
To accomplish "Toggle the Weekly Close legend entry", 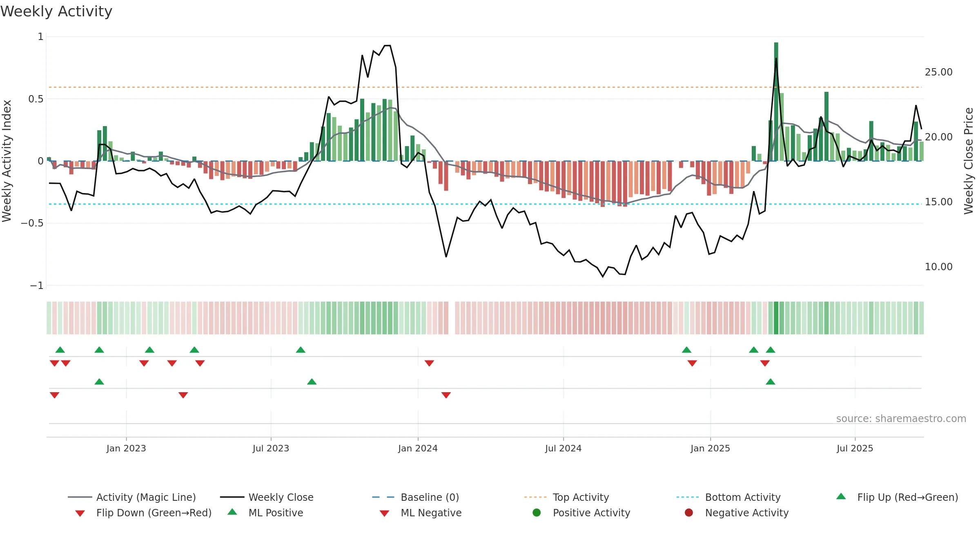I will (x=267, y=497).
